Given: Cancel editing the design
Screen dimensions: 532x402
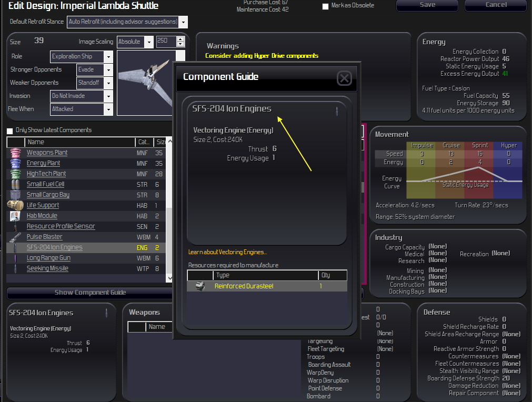Looking at the screenshot, I should coord(496,5).
